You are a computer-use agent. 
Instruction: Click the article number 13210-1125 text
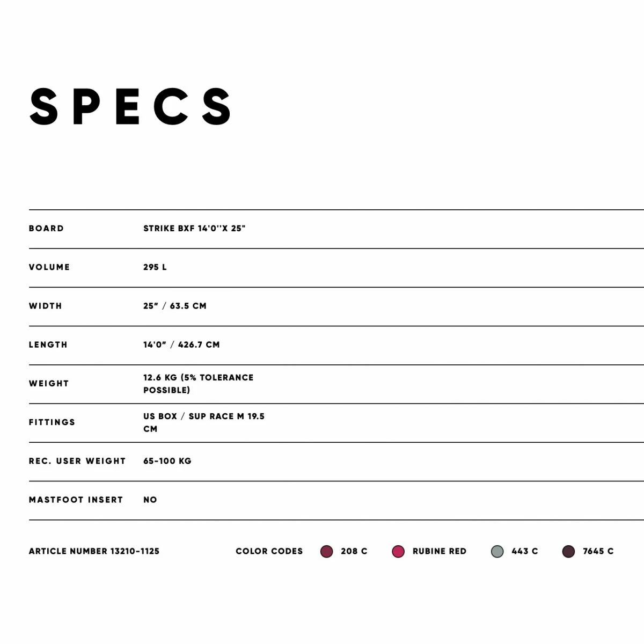pos(94,551)
